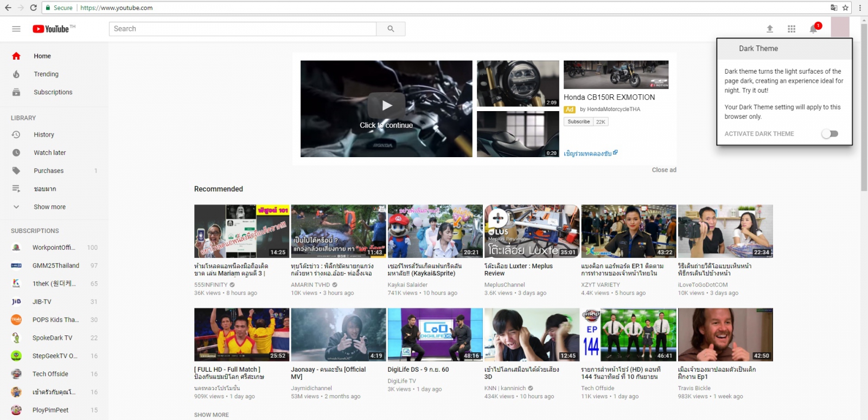The image size is (868, 420).
Task: Open POPS Kids channel avatar
Action: click(16, 320)
